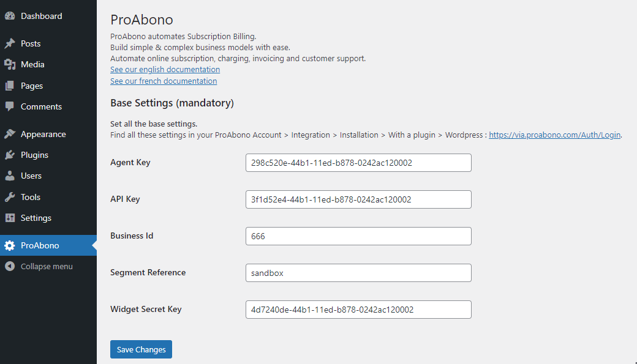Follow the french documentation link
The width and height of the screenshot is (637, 364).
tap(164, 81)
